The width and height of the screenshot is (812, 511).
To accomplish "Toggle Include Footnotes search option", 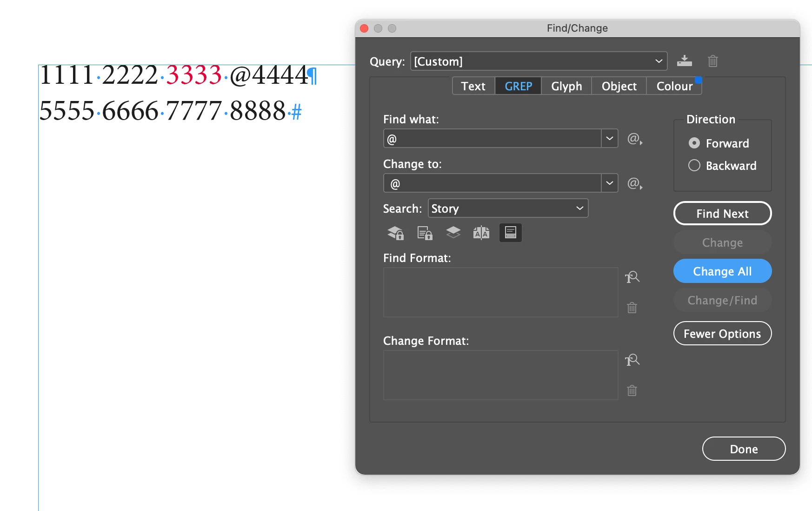I will pyautogui.click(x=510, y=233).
